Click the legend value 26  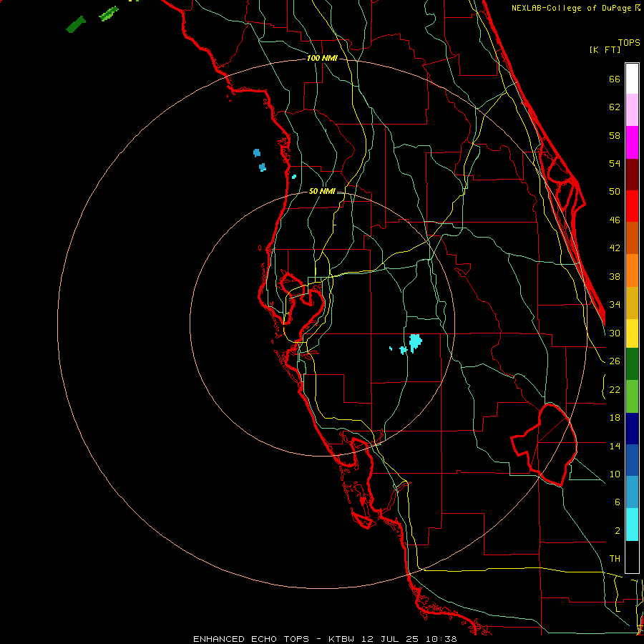[x=615, y=361]
